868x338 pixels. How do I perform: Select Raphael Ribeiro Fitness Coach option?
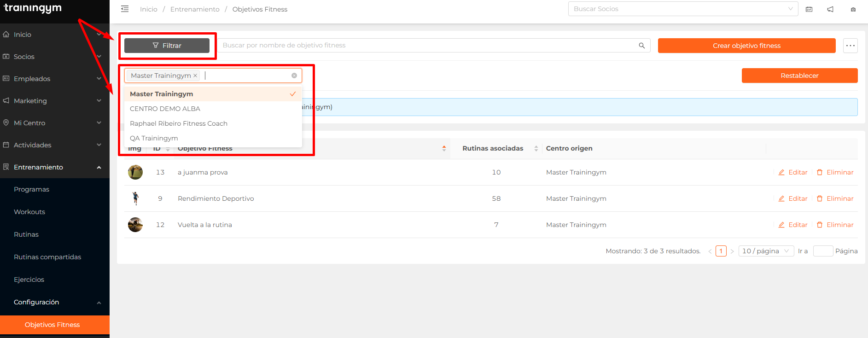tap(213, 123)
